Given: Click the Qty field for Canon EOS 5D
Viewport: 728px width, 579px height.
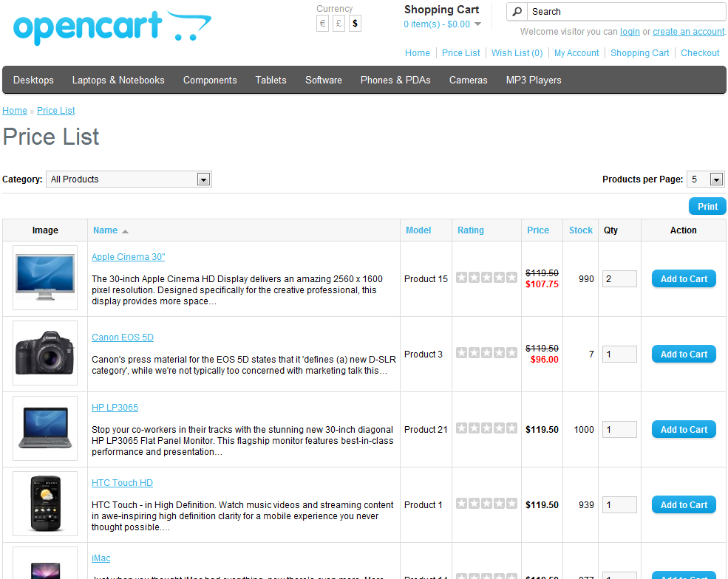Looking at the screenshot, I should pyautogui.click(x=619, y=354).
